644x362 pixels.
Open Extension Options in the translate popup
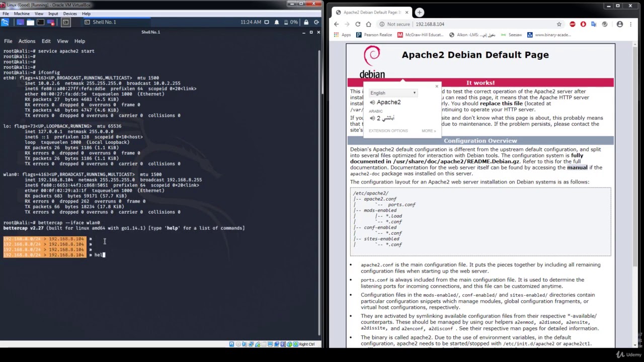click(x=388, y=131)
